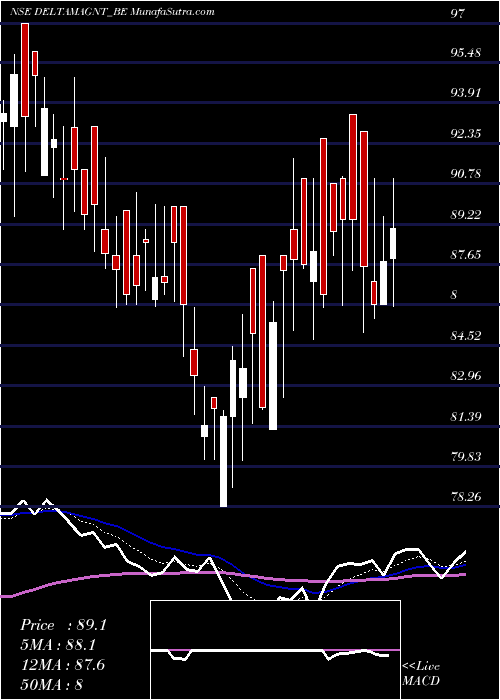
Task: Click the Price : 89.1 readout
Action: coord(63,625)
